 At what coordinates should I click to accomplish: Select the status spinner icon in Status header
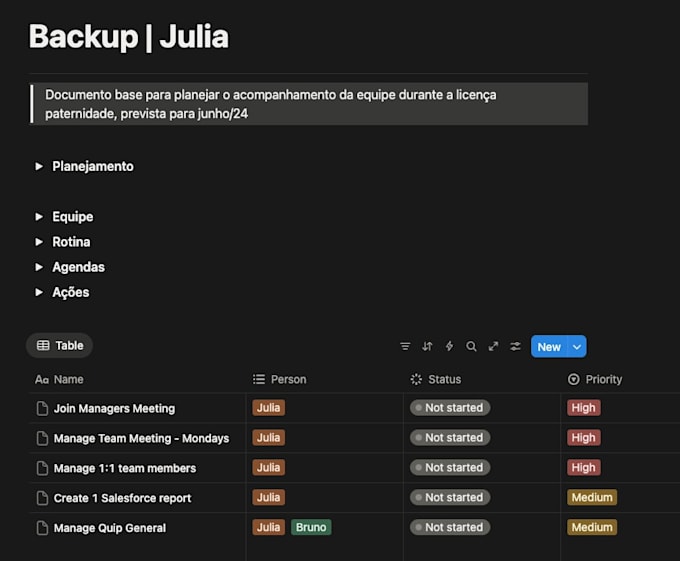(x=416, y=379)
